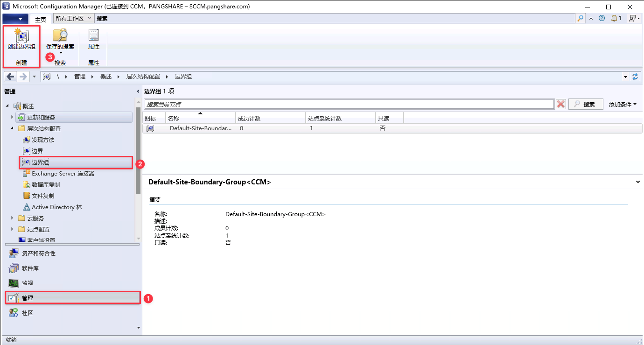
Task: Select Discovery Methods (发现方法) tree node
Action: pyautogui.click(x=43, y=140)
